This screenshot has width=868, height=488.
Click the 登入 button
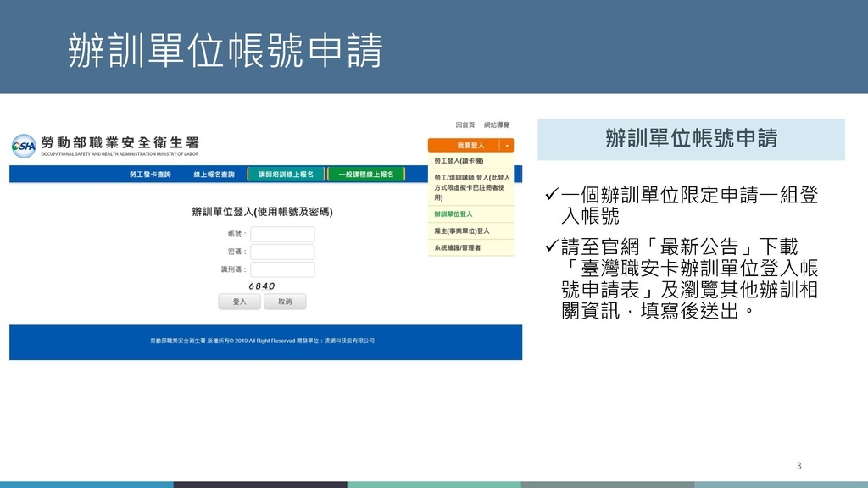click(x=239, y=302)
